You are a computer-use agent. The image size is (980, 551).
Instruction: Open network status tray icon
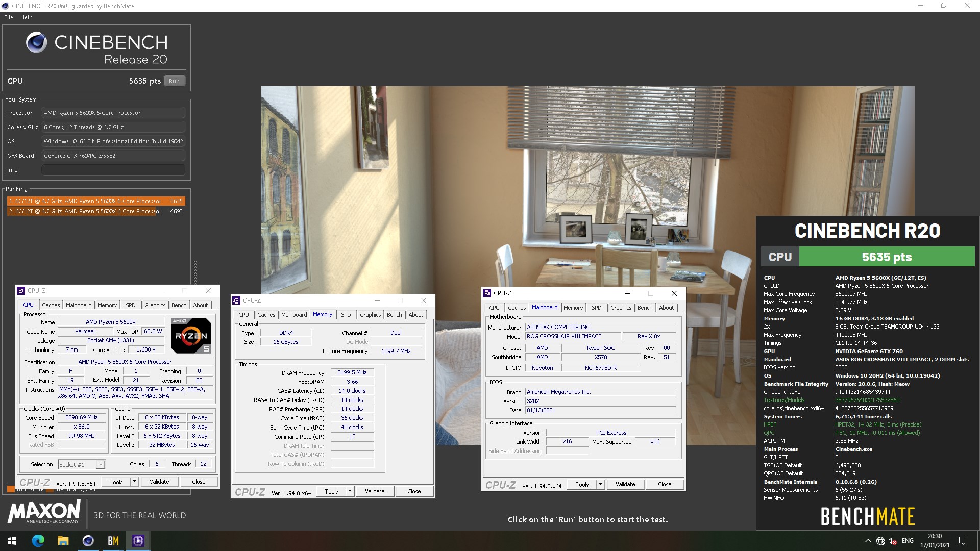pyautogui.click(x=880, y=541)
